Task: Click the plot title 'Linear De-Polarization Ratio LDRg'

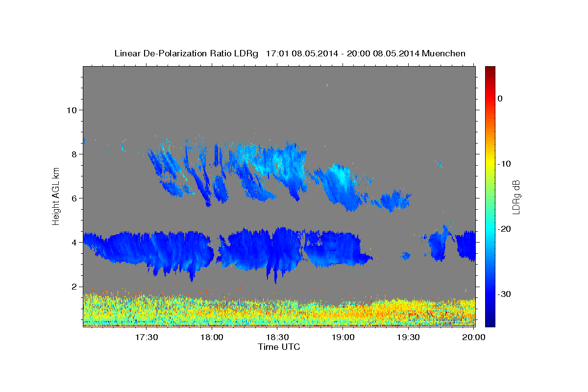Action: coord(186,53)
